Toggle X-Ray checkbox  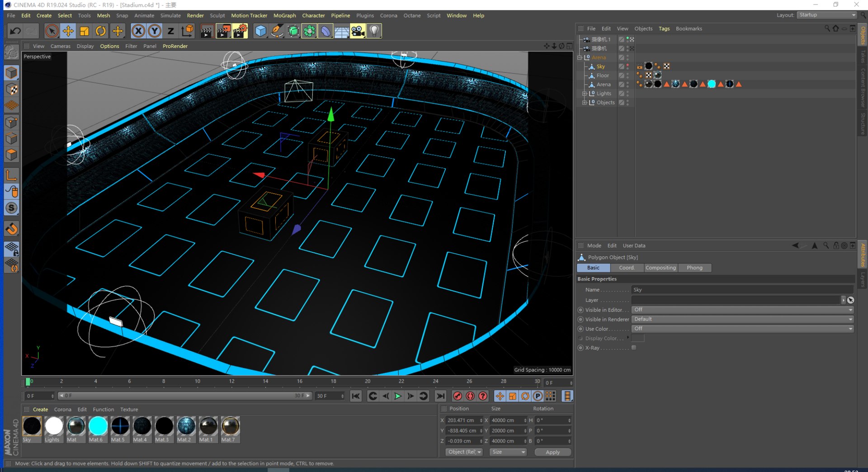634,348
